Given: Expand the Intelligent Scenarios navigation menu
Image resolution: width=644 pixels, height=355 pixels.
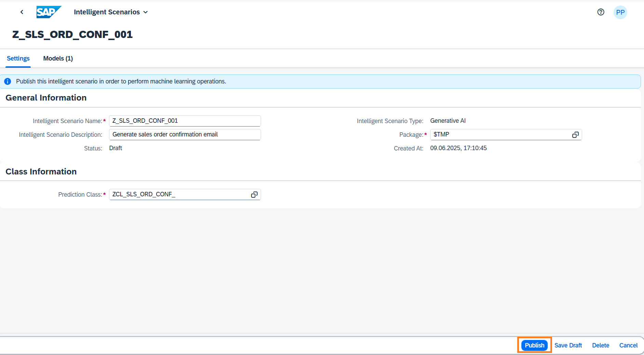Looking at the screenshot, I should [x=111, y=12].
